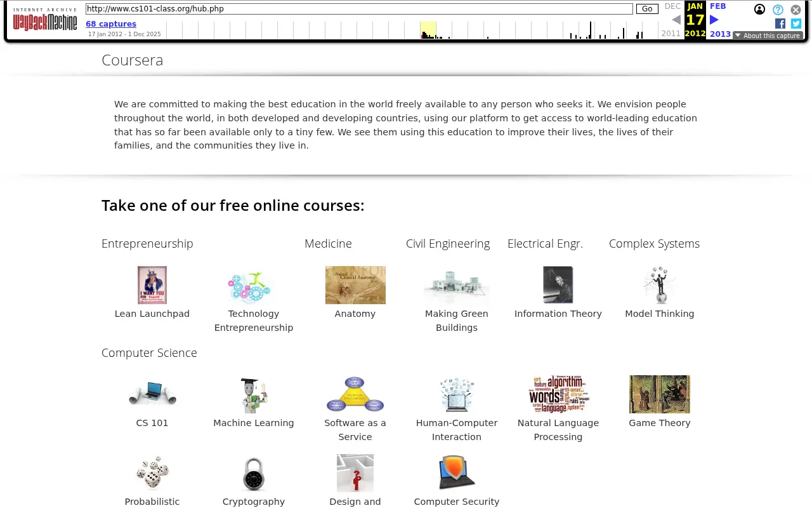Click the Complex Systems category heading
Viewport: 812px width, 508px height.
654,244
